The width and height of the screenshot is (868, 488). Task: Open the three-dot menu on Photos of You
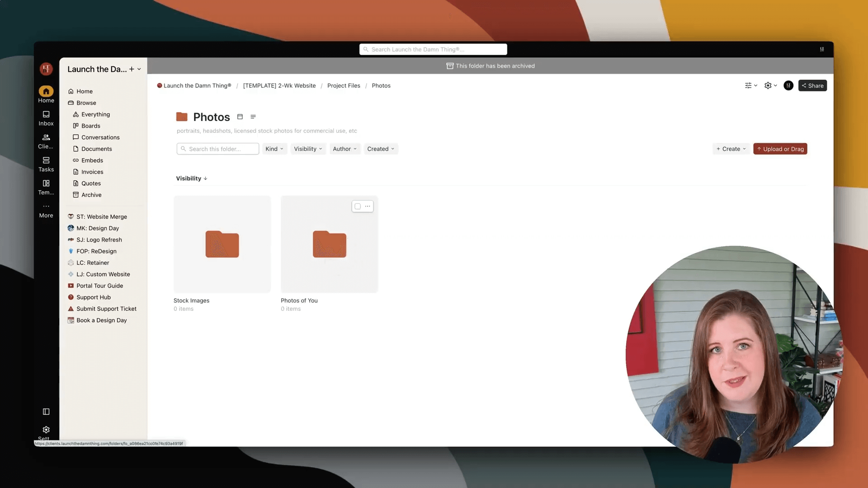pos(368,206)
